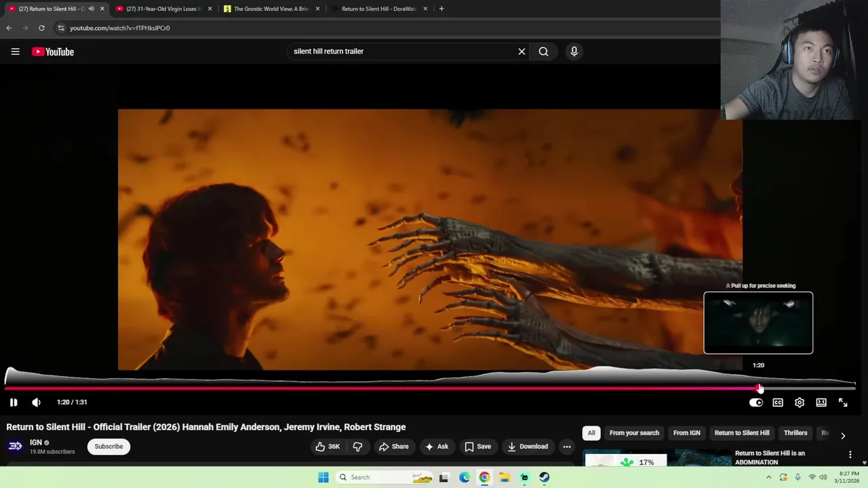The height and width of the screenshot is (488, 868).
Task: Subscribe to IGN channel
Action: [x=108, y=447]
